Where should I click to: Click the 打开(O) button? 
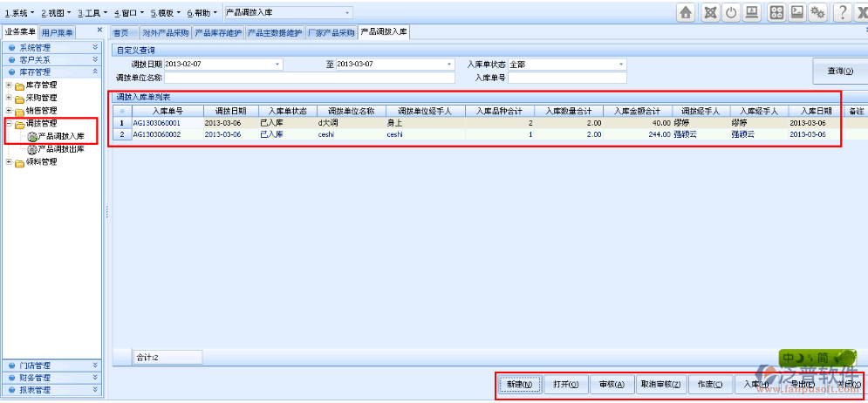pos(566,384)
